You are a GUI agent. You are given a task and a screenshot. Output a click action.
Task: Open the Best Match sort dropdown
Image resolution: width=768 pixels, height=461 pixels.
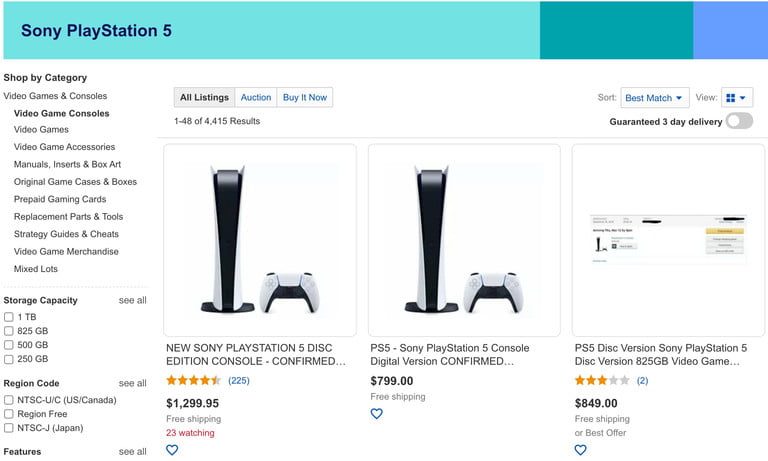[x=654, y=98]
